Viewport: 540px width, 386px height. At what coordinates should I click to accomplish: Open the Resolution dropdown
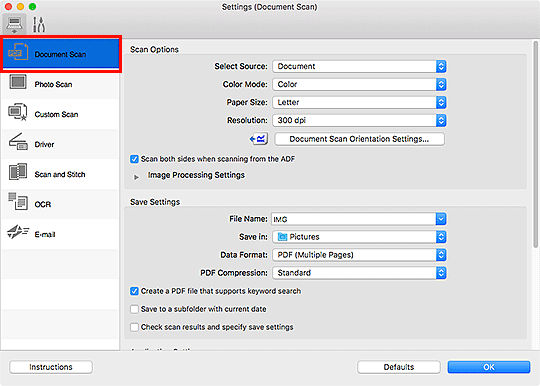point(359,120)
